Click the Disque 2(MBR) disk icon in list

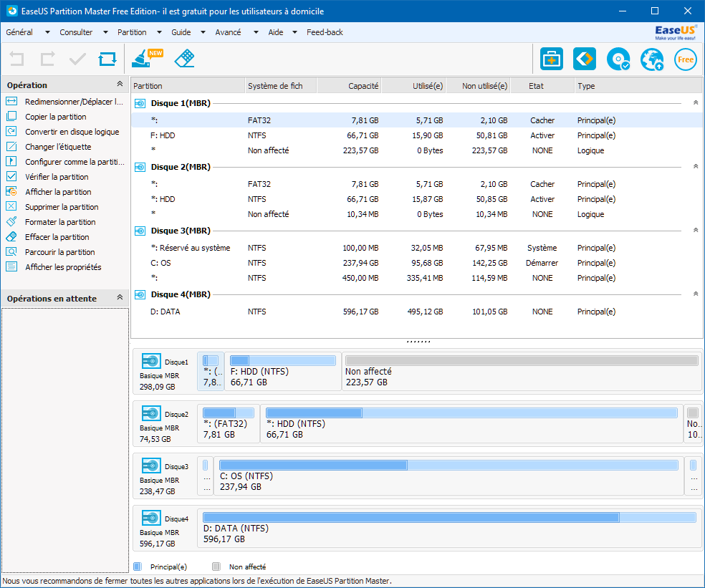pyautogui.click(x=140, y=167)
